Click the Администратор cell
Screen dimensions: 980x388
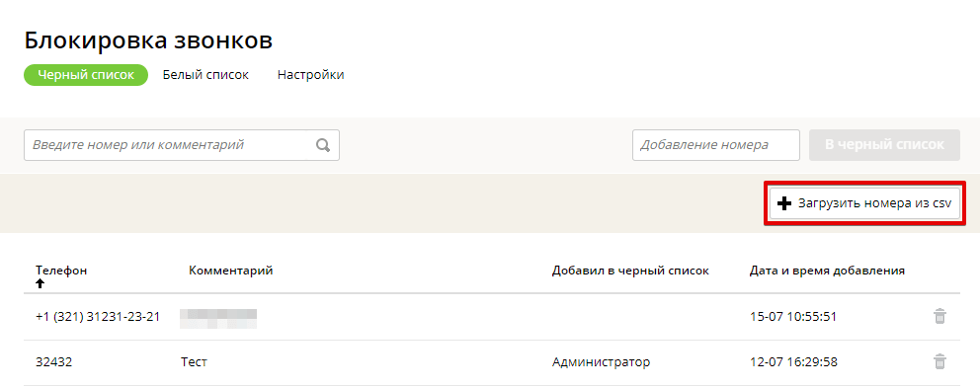coord(601,362)
